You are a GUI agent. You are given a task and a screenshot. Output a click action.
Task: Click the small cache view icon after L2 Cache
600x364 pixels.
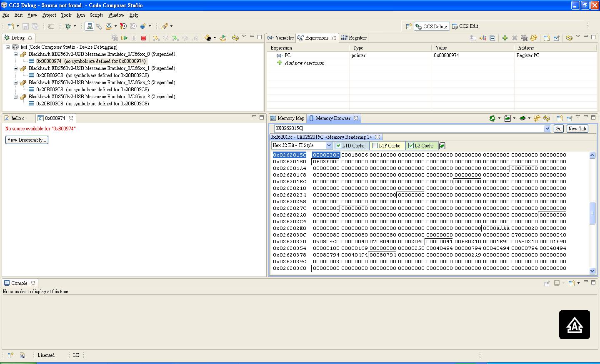coord(442,146)
